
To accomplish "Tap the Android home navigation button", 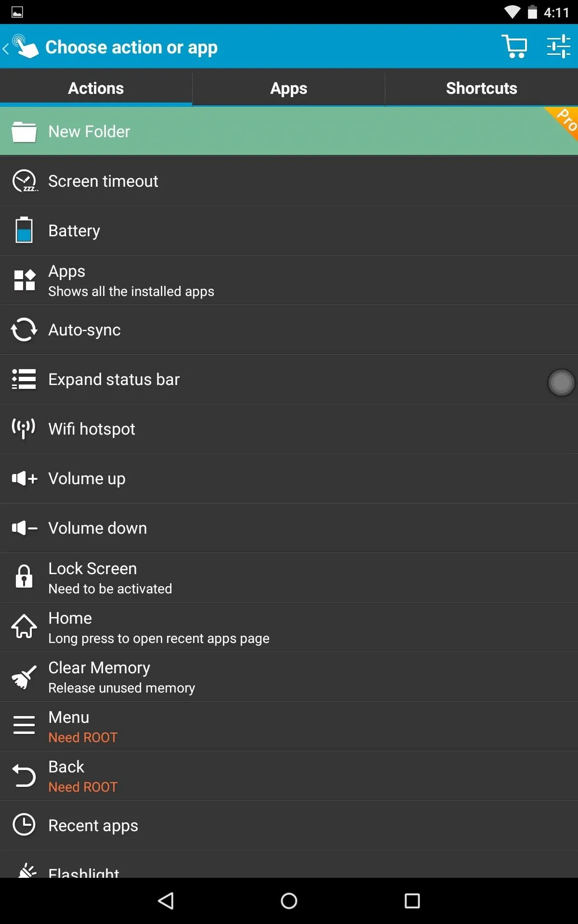I will click(x=289, y=900).
